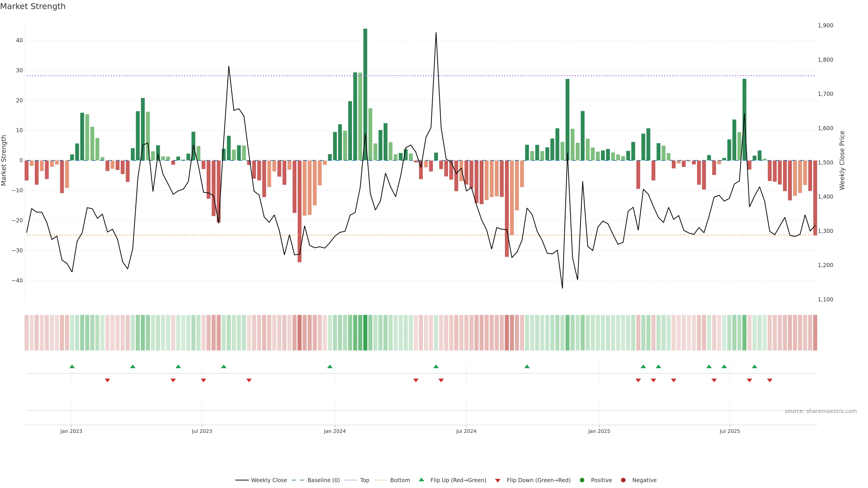Viewport: 868px width, 488px height.
Task: Click source: sharemaestro.com text
Action: tap(821, 411)
